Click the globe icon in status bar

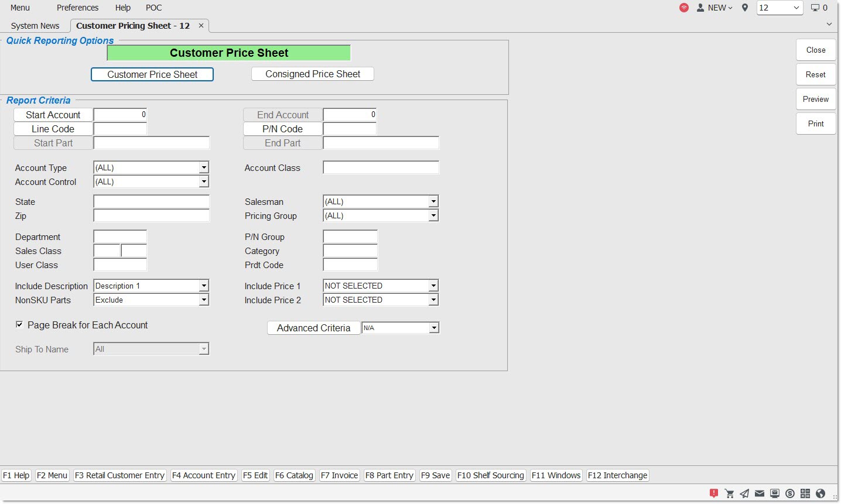pos(821,493)
